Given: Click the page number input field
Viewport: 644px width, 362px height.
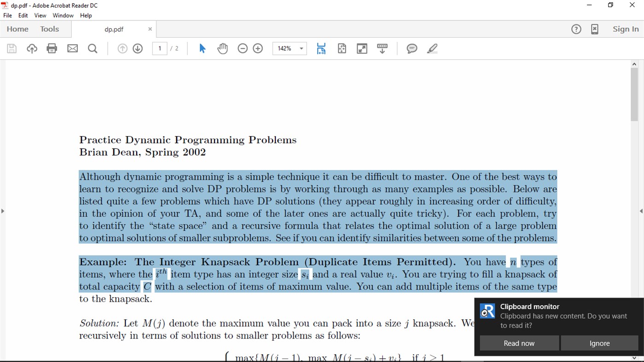Looking at the screenshot, I should coord(159,48).
